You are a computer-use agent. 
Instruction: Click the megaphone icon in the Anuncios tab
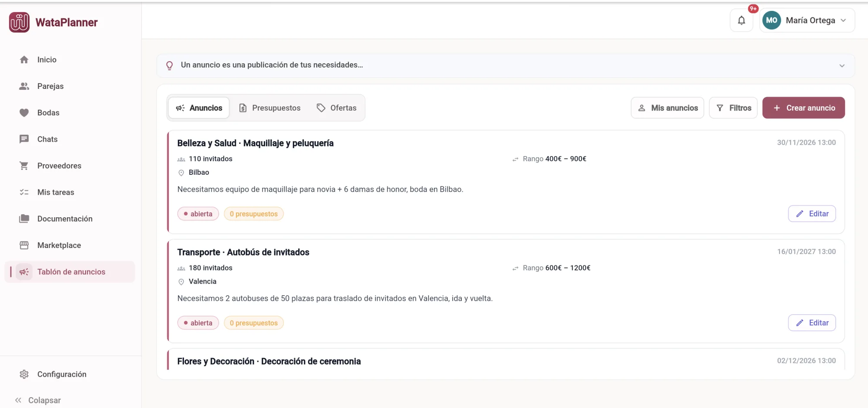pos(180,108)
